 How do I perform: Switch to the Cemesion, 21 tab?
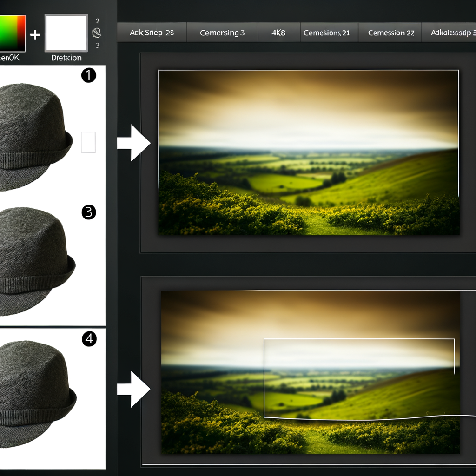[326, 33]
